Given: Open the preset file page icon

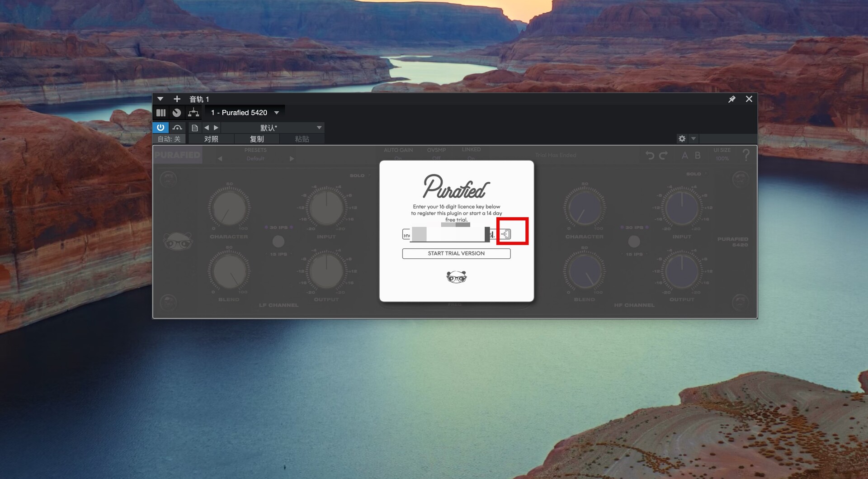Looking at the screenshot, I should tap(194, 128).
